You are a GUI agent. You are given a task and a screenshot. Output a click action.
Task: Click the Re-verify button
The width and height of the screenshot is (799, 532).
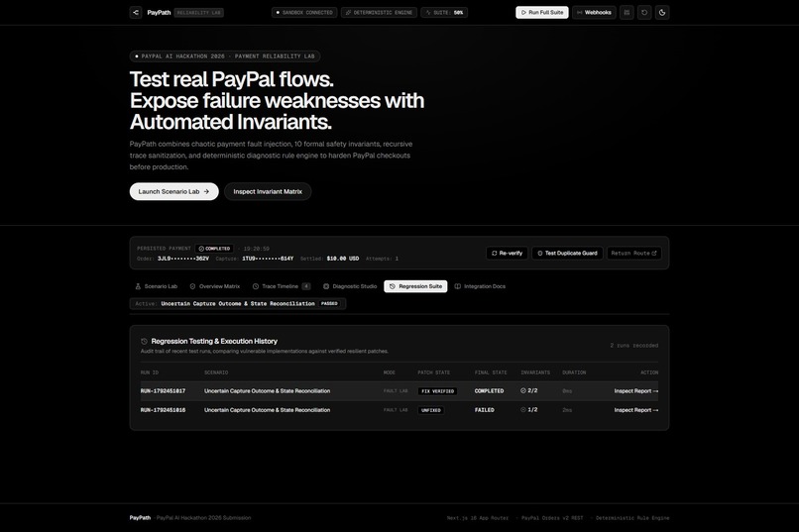[507, 253]
